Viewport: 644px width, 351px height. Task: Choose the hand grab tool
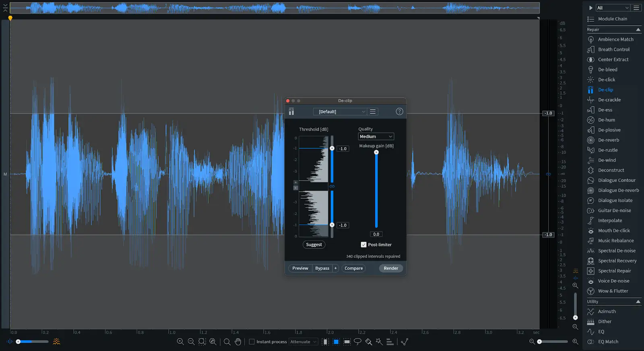coord(238,342)
